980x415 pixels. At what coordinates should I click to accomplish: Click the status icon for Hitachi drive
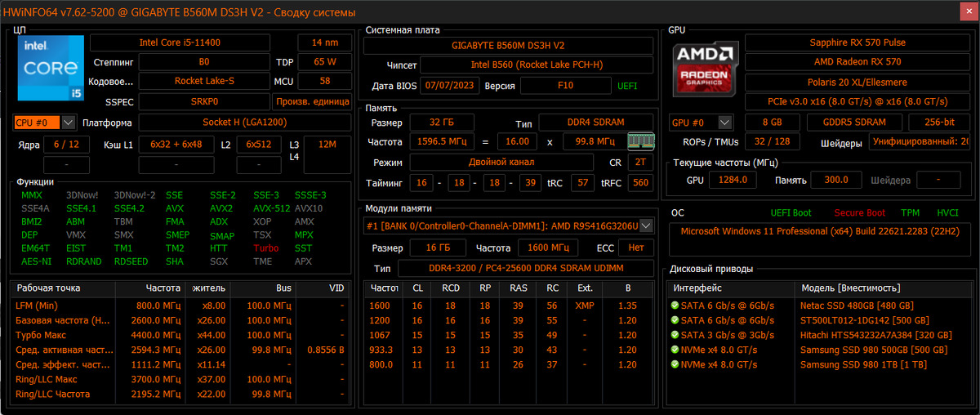pyautogui.click(x=675, y=335)
